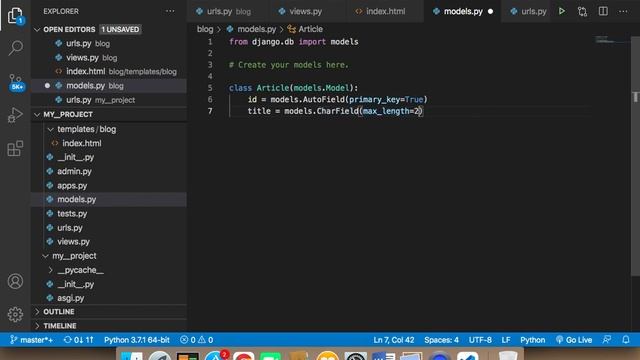Click the 1 UNSAVED badge
This screenshot has height=360, width=640.
click(x=120, y=29)
